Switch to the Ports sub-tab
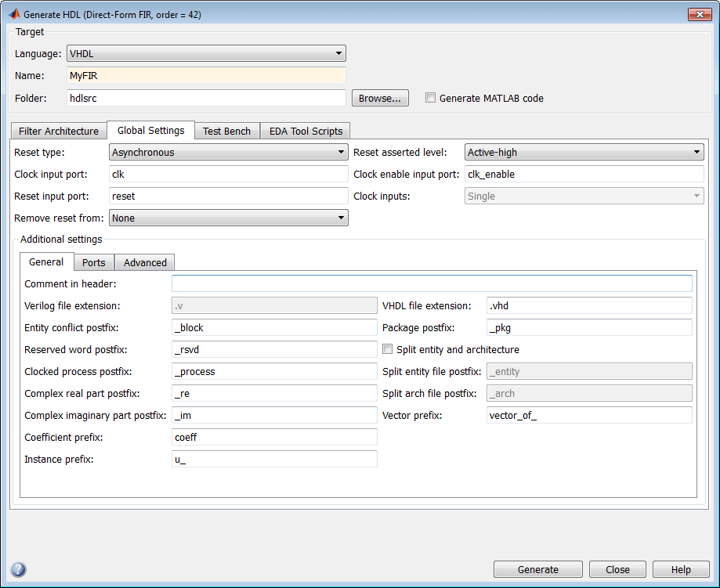Viewport: 720px width, 588px height. (x=94, y=262)
